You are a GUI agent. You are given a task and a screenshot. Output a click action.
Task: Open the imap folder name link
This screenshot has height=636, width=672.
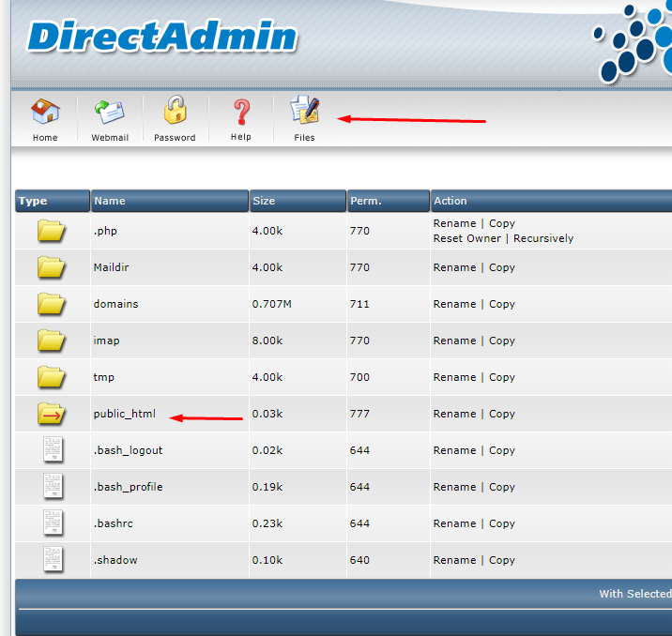click(x=106, y=341)
